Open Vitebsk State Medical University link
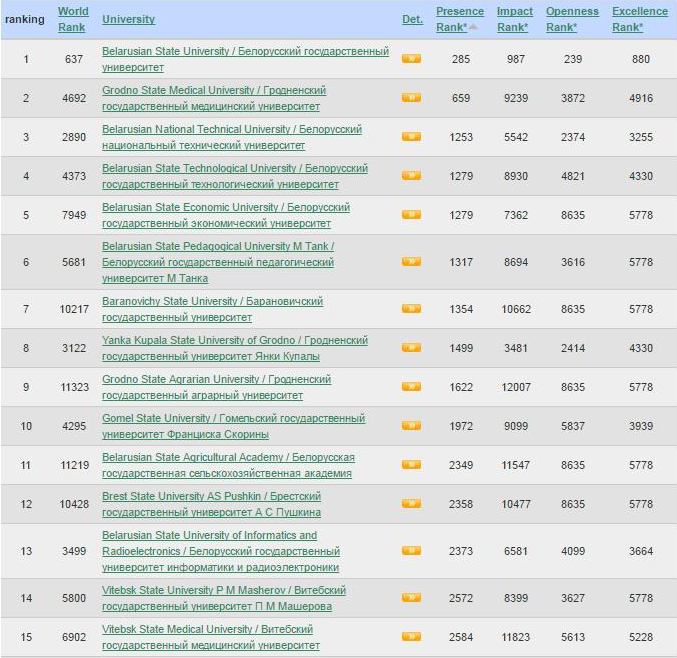677x658 pixels. tap(211, 636)
